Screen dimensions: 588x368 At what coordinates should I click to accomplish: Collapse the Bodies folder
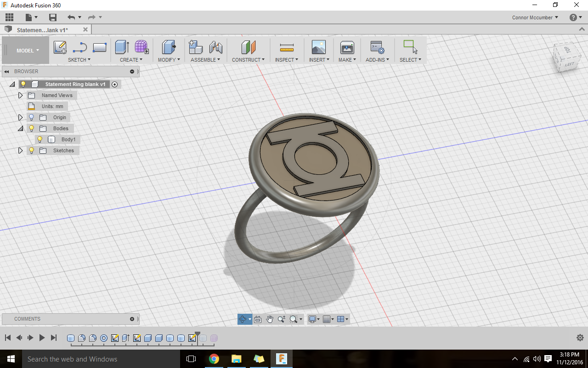20,128
